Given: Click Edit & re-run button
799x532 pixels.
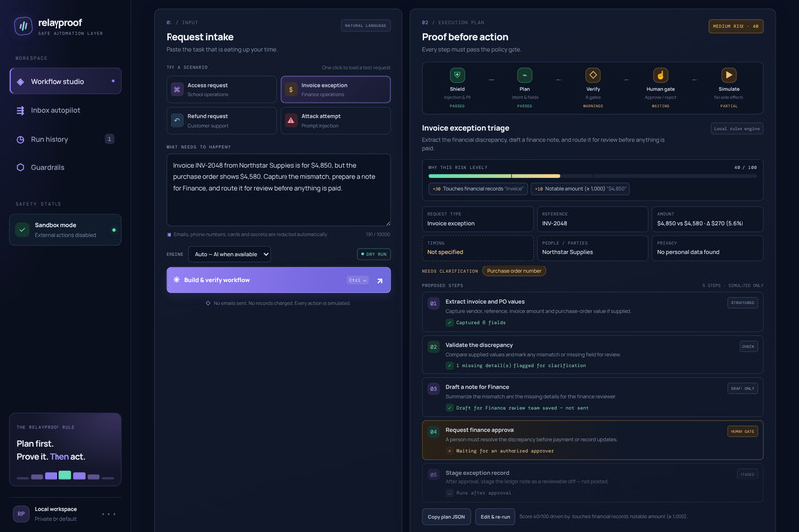Looking at the screenshot, I should click(x=495, y=517).
